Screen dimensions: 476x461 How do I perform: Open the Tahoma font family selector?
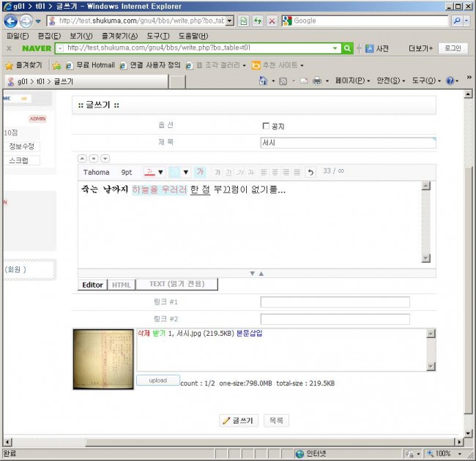click(x=96, y=172)
